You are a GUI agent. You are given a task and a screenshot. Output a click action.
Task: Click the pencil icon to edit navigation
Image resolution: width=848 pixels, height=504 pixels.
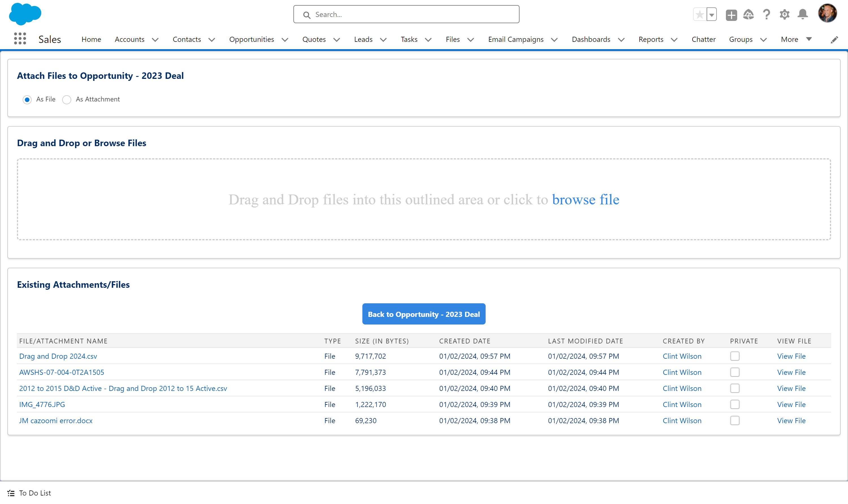tap(834, 40)
